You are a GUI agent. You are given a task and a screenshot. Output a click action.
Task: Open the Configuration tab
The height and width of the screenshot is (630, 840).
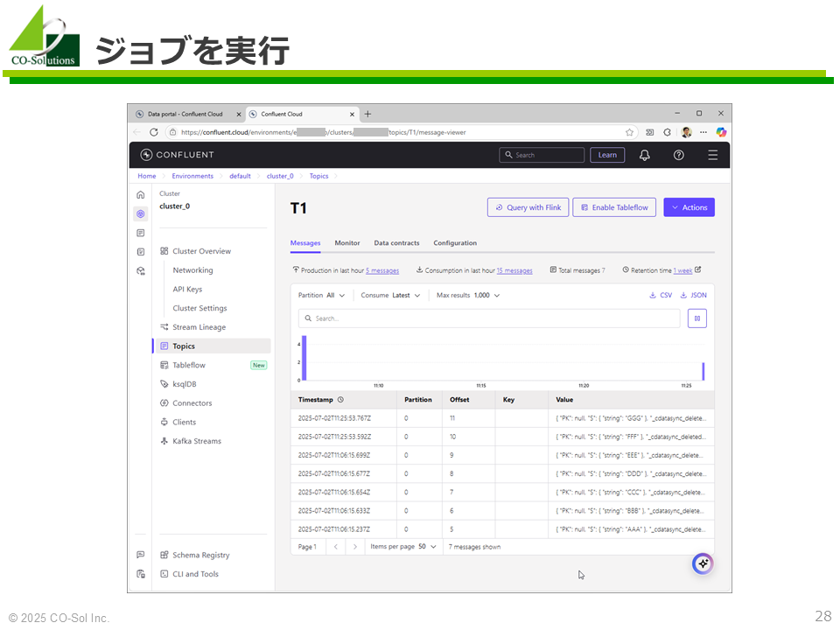pos(455,243)
